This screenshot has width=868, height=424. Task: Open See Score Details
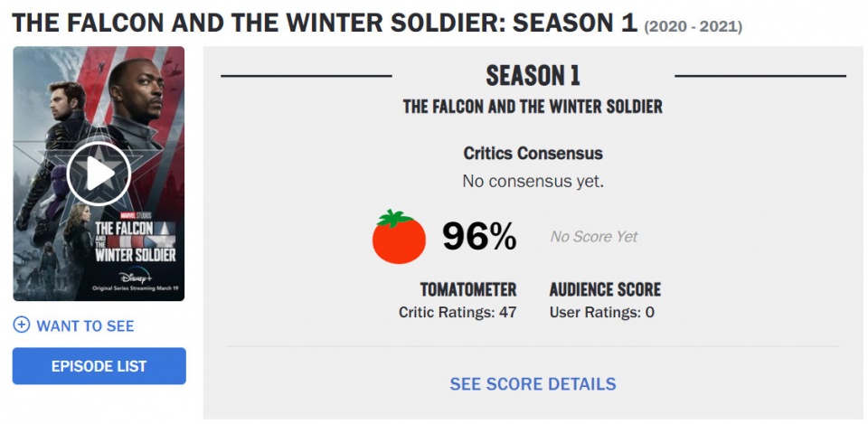[x=533, y=383]
